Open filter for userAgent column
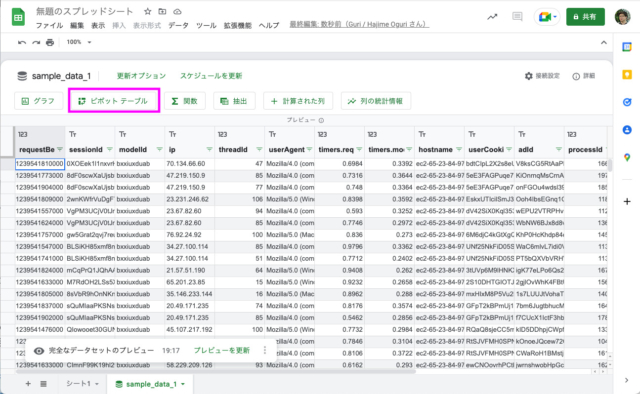This screenshot has height=394, width=640. 309,149
